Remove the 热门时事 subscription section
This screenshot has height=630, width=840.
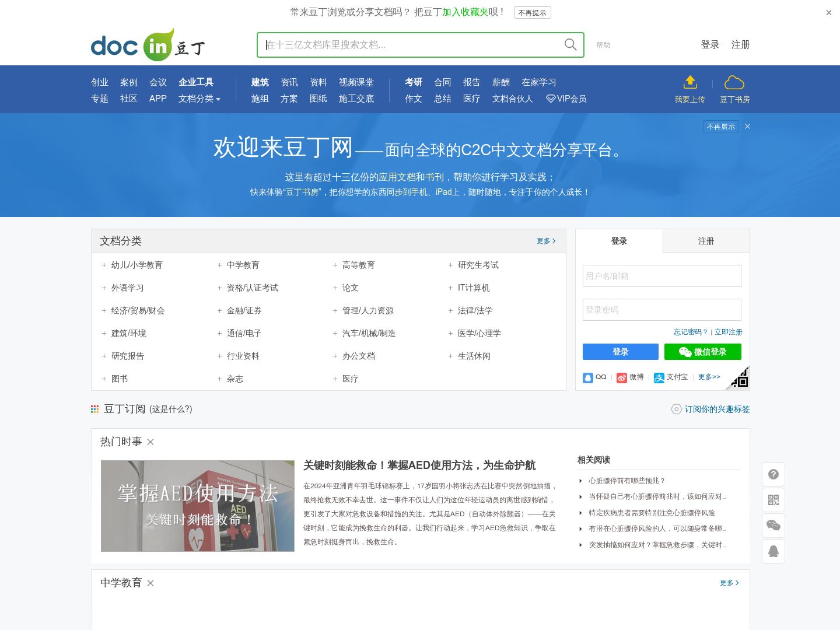(150, 442)
